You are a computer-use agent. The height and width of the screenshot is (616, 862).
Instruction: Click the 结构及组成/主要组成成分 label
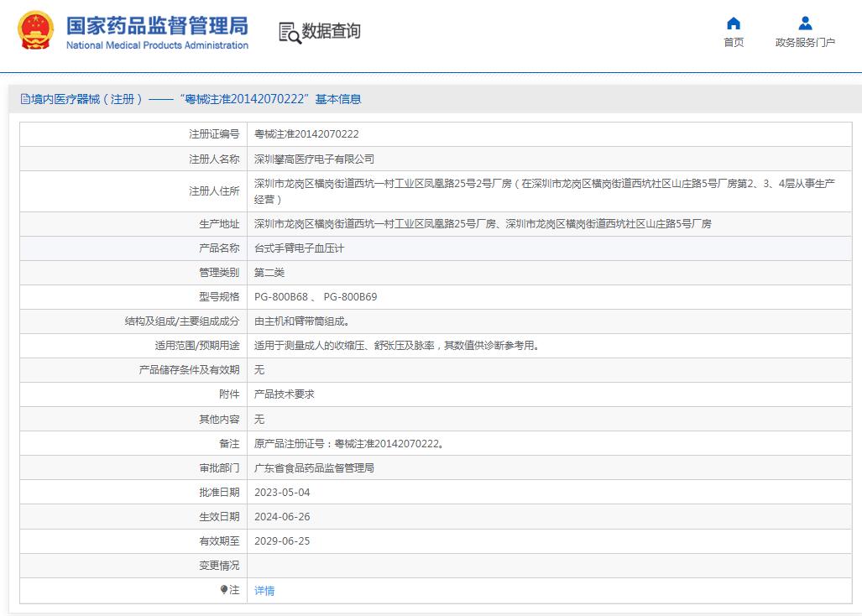point(182,321)
